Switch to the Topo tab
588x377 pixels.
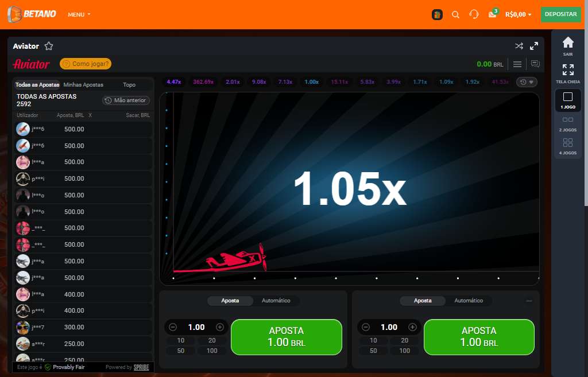pyautogui.click(x=129, y=85)
